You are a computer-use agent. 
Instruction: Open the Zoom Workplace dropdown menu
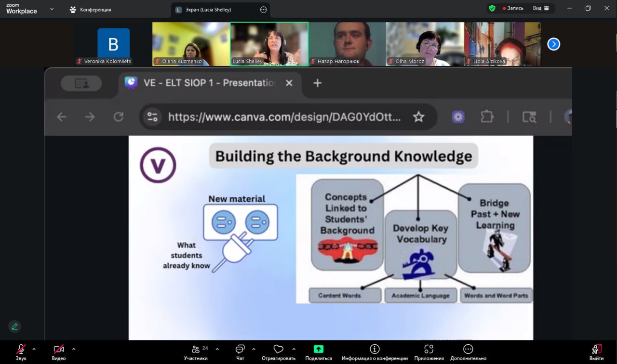[52, 9]
